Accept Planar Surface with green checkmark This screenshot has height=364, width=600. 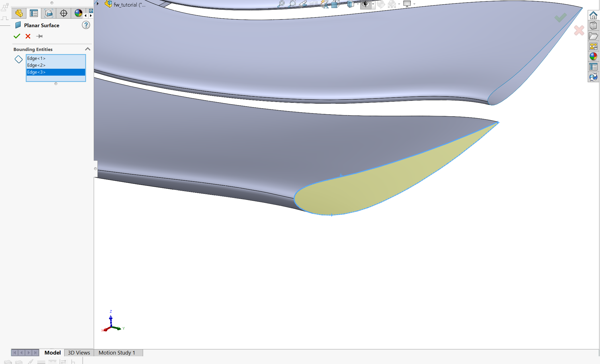click(17, 36)
